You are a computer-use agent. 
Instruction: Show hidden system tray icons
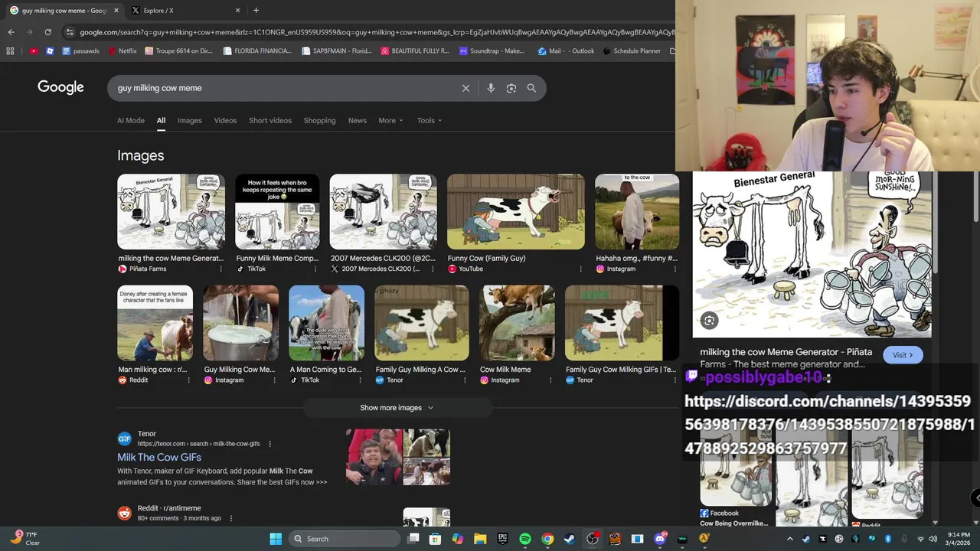coord(791,539)
